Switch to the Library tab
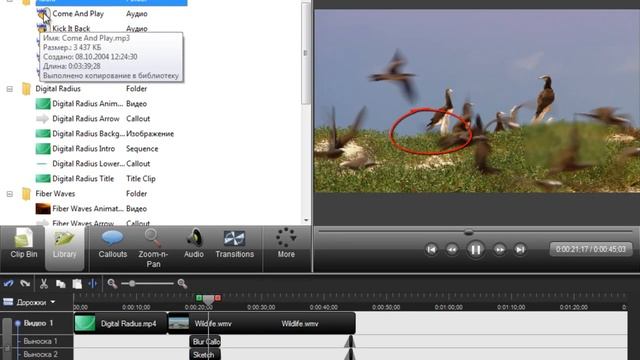This screenshot has width=640, height=360. click(64, 248)
